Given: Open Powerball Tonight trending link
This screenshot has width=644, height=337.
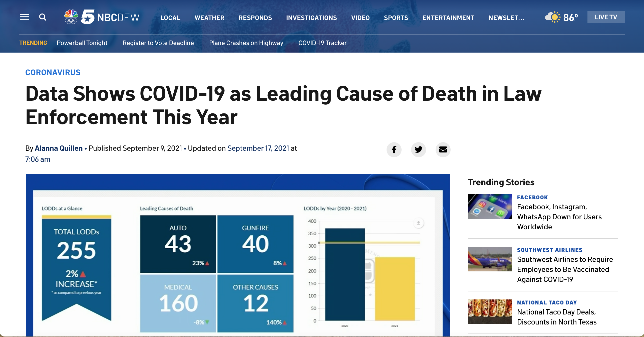Looking at the screenshot, I should [x=82, y=43].
